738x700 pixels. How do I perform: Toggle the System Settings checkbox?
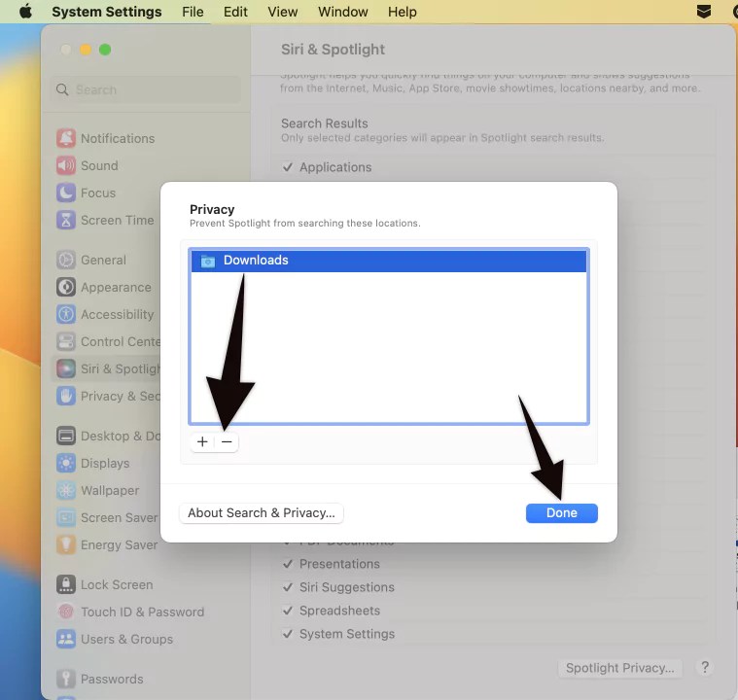(288, 634)
